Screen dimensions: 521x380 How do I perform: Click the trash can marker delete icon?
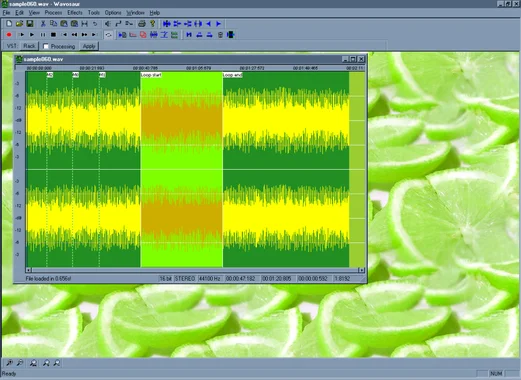(x=220, y=35)
